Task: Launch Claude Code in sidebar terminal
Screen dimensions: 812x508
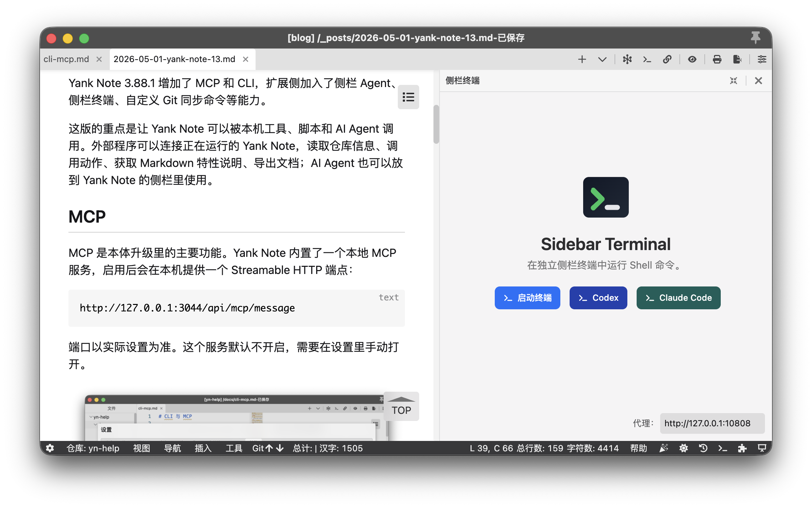Action: pos(678,298)
